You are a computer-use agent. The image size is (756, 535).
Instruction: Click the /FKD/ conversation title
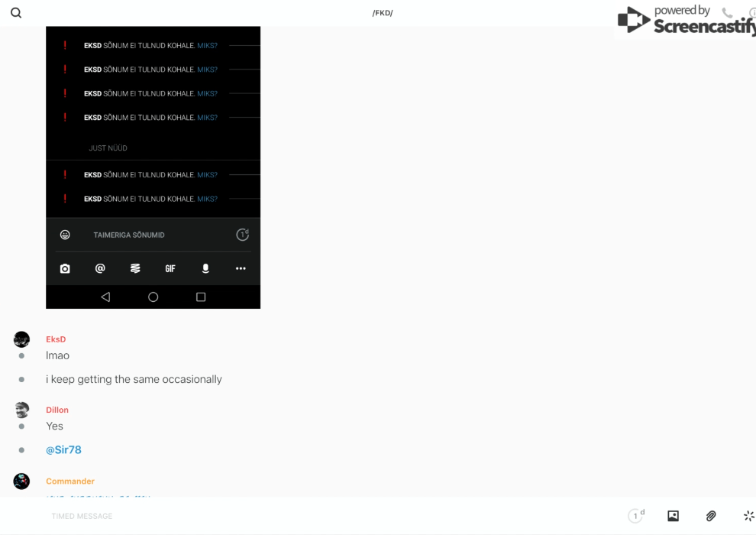click(x=383, y=13)
